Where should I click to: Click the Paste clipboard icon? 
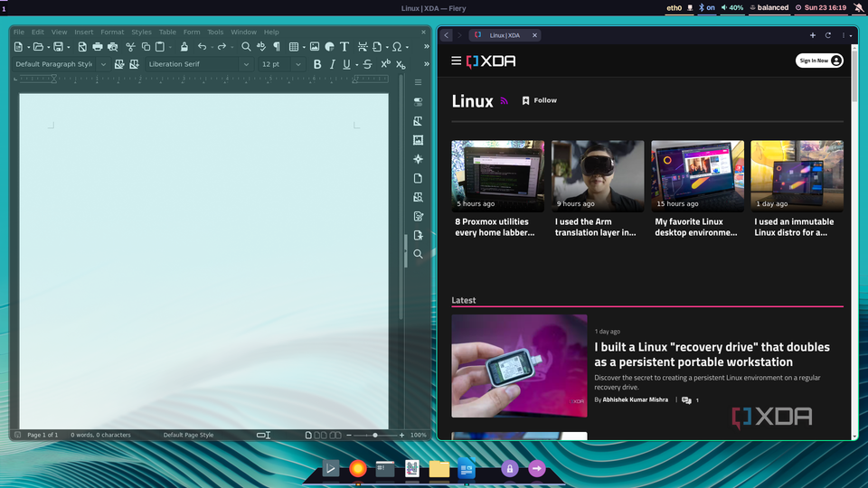[160, 47]
